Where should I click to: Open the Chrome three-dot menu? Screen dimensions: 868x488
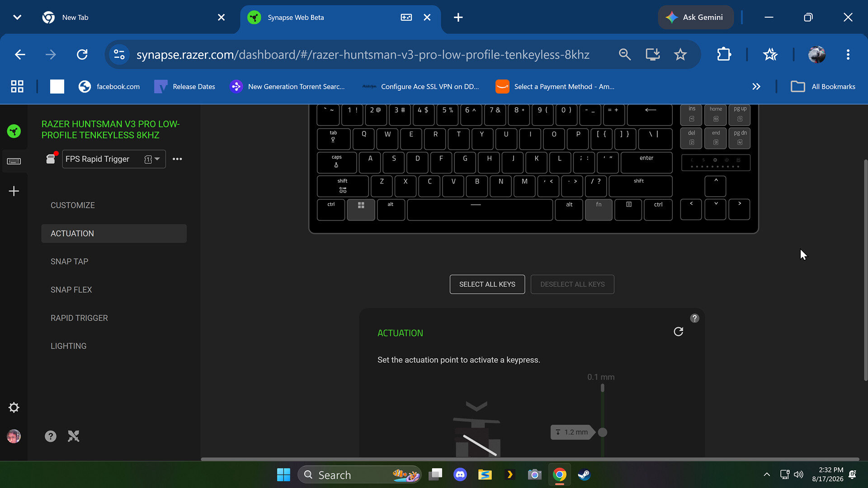pos(848,55)
